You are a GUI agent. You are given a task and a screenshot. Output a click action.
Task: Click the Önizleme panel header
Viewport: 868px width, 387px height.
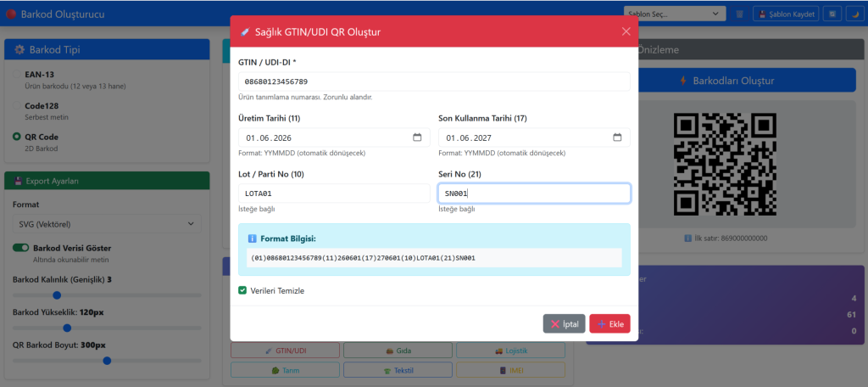click(750, 49)
